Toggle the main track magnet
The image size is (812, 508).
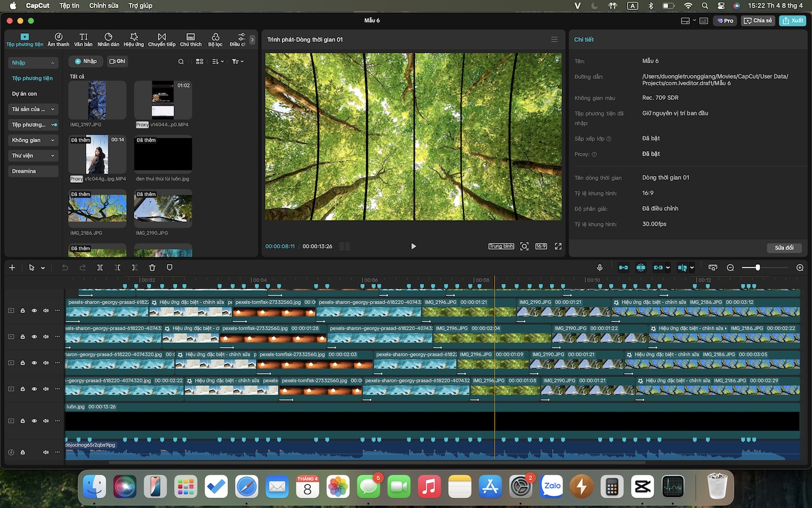pos(623,268)
